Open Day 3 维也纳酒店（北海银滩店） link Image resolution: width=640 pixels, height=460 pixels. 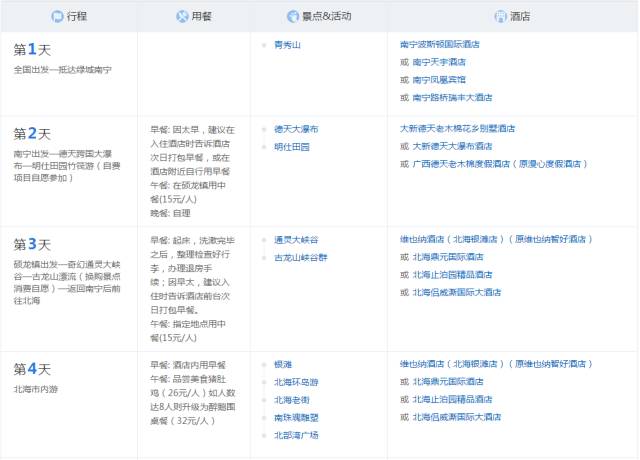pyautogui.click(x=496, y=239)
